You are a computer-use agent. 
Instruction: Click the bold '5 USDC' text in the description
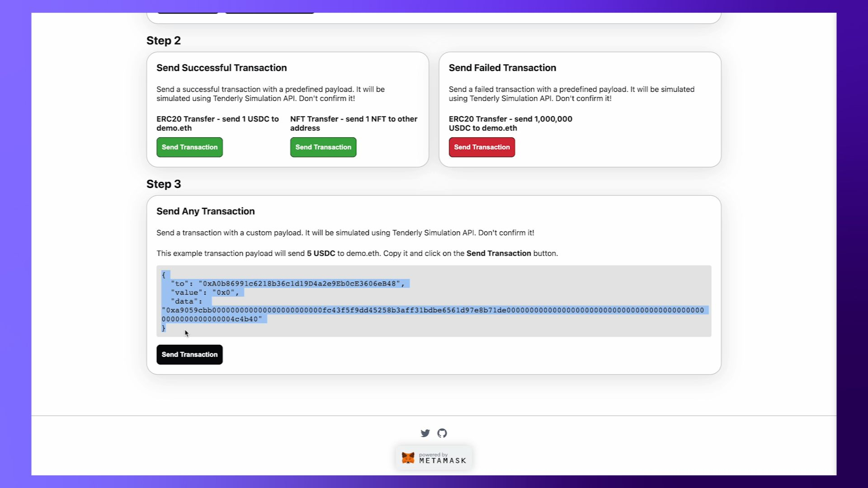point(321,253)
